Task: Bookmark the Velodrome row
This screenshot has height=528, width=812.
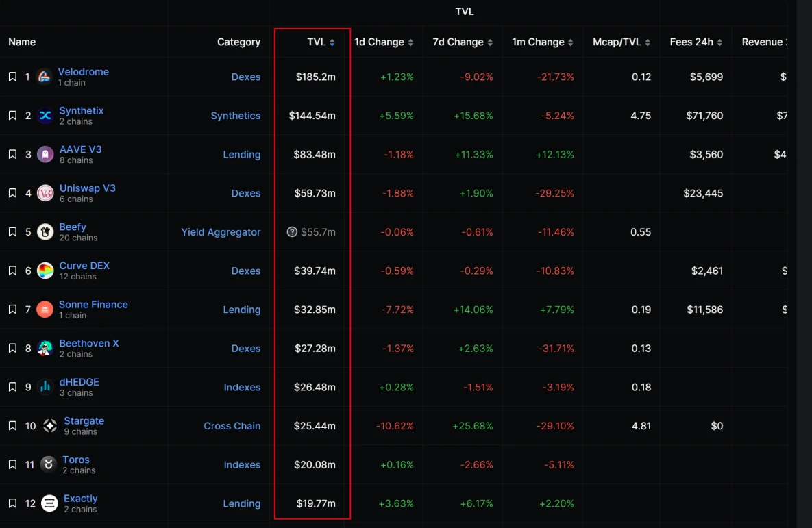Action: (x=12, y=77)
